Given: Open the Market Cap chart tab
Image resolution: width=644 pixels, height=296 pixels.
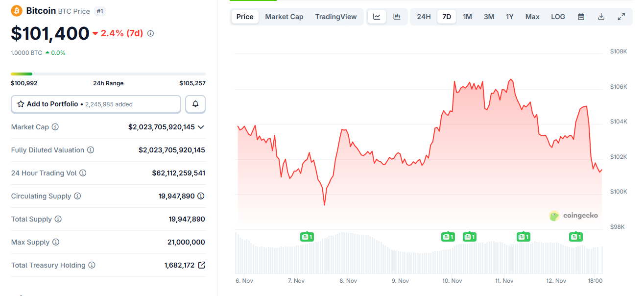Looking at the screenshot, I should tap(284, 16).
